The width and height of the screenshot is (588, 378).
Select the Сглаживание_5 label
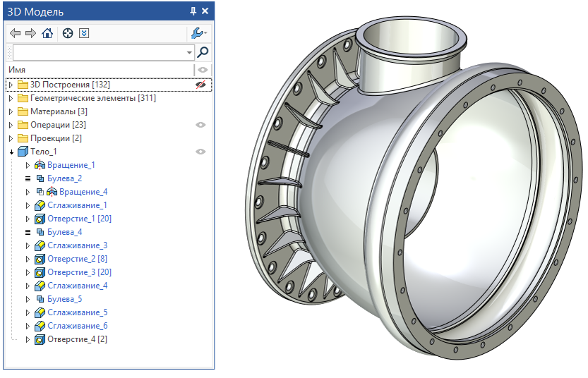[x=77, y=312]
